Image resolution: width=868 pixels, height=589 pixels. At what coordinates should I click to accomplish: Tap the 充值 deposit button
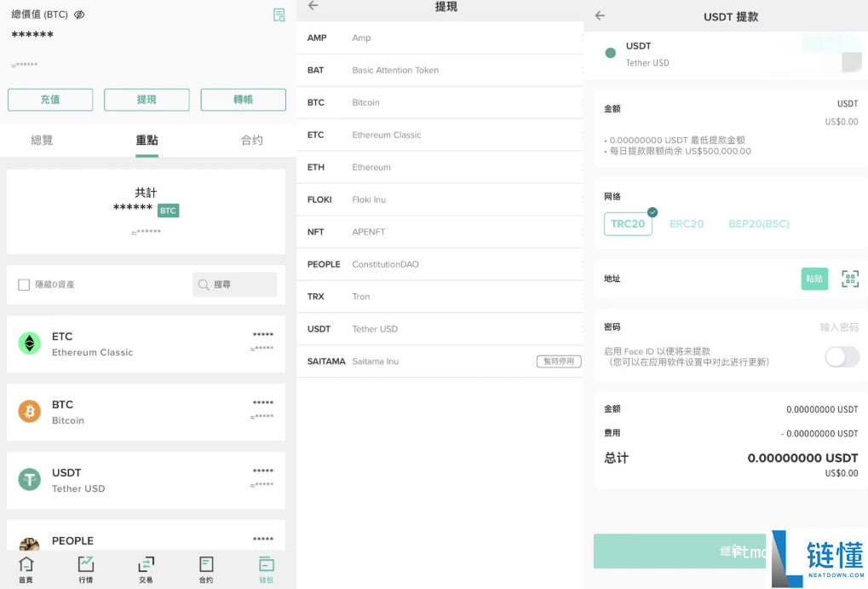[50, 100]
